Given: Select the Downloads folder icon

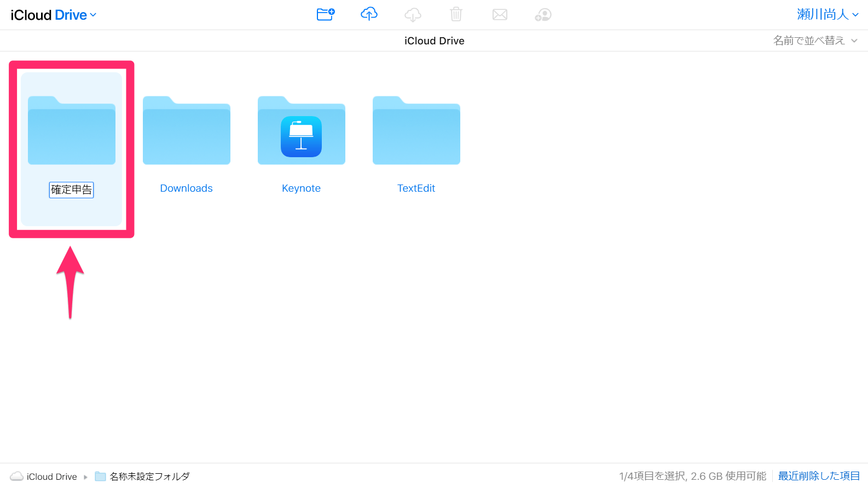Looking at the screenshot, I should 187,130.
